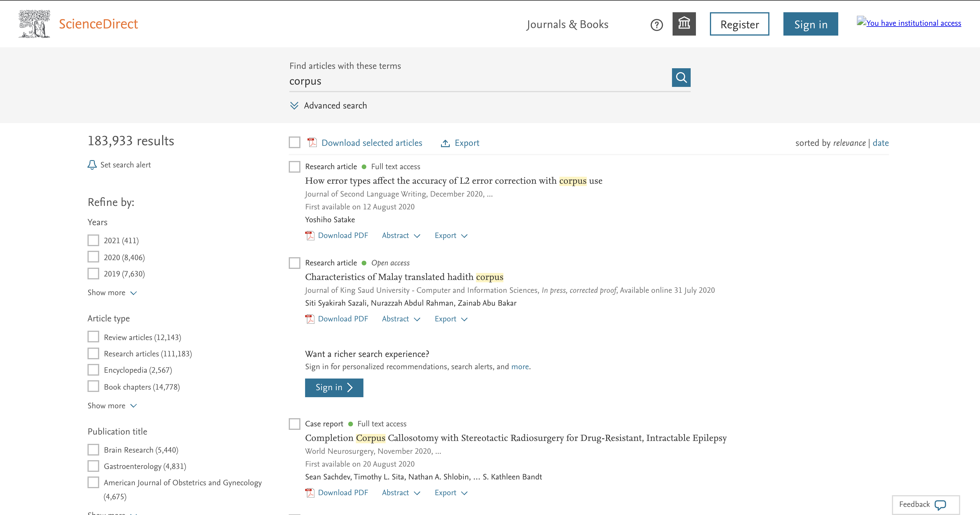
Task: Click the Feedback speech bubble icon
Action: [940, 505]
